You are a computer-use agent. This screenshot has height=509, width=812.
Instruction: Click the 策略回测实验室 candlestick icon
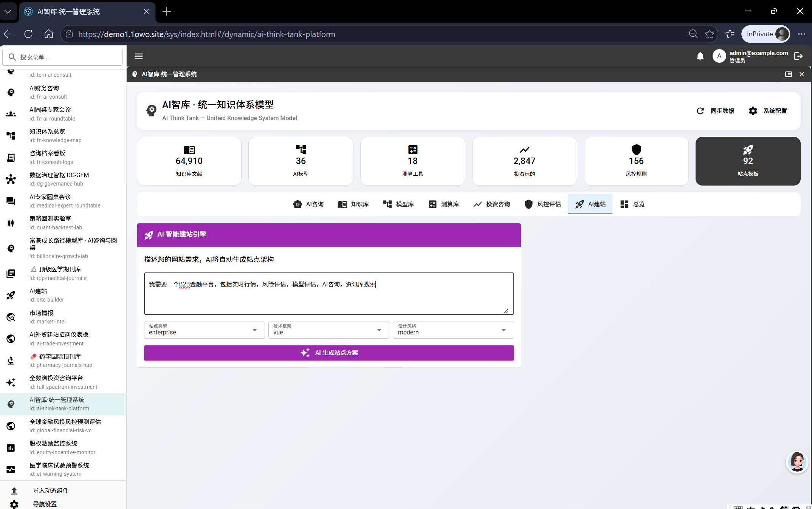click(11, 223)
